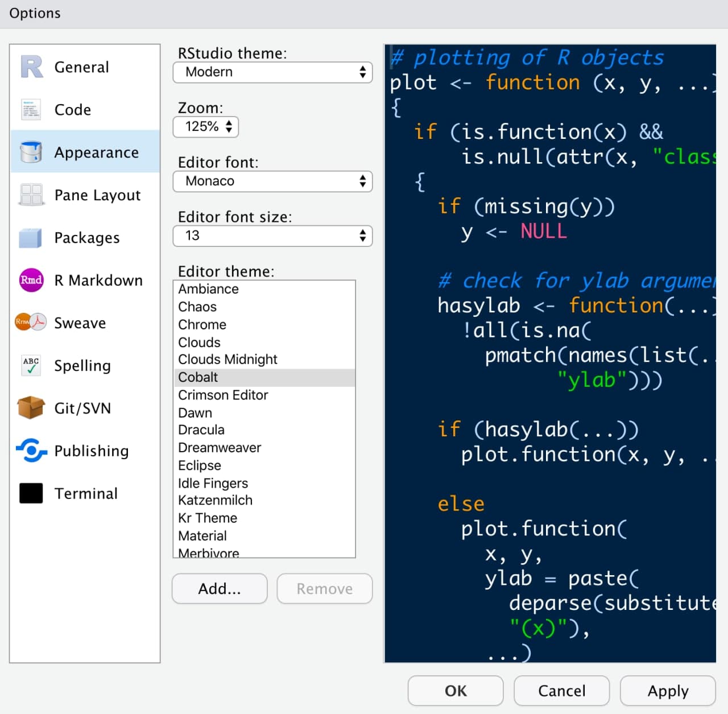Select the Appearance section label
This screenshot has width=728, height=714.
coord(96,152)
